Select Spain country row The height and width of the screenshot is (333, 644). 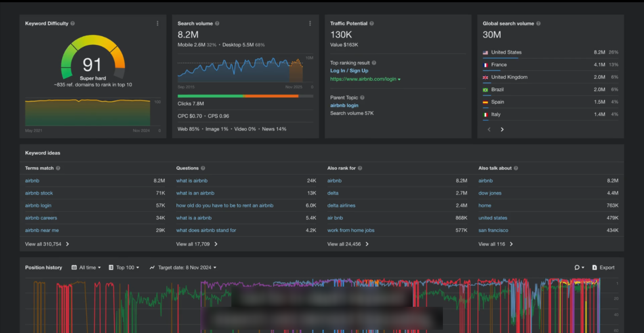(550, 102)
